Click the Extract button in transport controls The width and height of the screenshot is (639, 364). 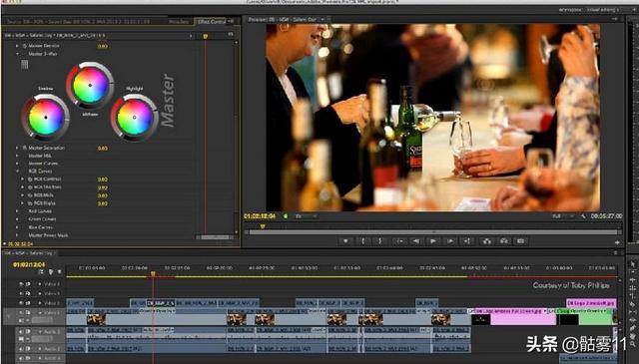[503, 241]
